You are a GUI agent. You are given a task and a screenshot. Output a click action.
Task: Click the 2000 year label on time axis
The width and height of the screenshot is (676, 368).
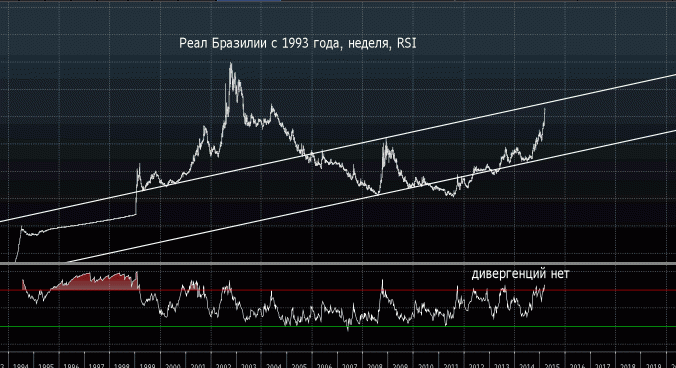click(x=172, y=365)
